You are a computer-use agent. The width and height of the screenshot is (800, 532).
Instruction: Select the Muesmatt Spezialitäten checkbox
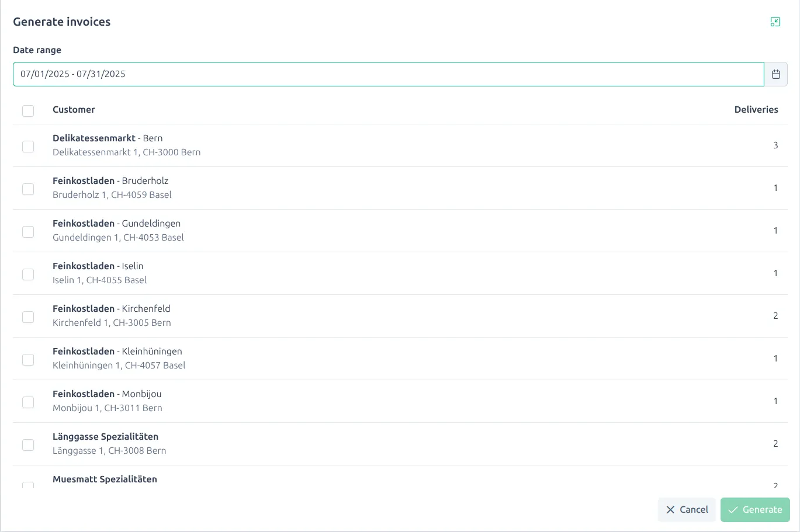[27, 486]
